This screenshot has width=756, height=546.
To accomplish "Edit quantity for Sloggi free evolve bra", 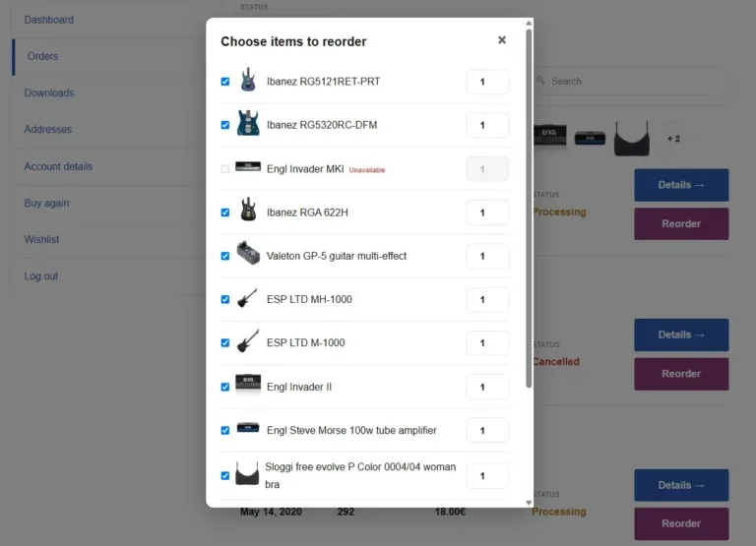I will coord(487,476).
